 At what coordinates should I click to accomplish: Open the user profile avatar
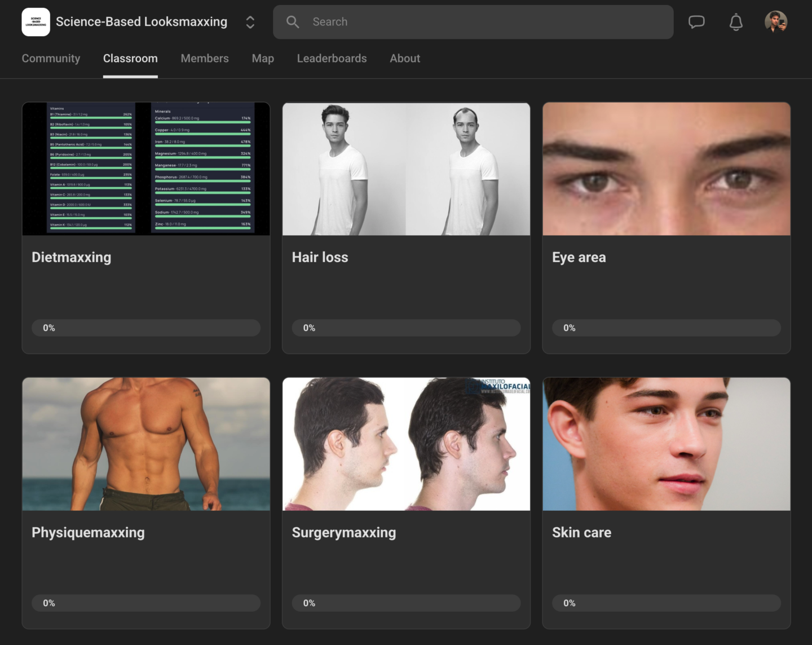[x=776, y=22]
